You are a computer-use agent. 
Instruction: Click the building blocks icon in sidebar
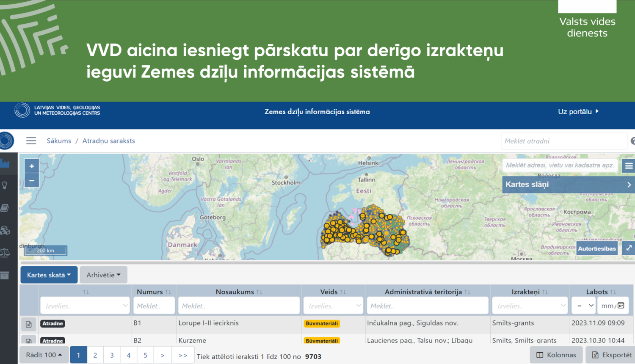coord(6,230)
